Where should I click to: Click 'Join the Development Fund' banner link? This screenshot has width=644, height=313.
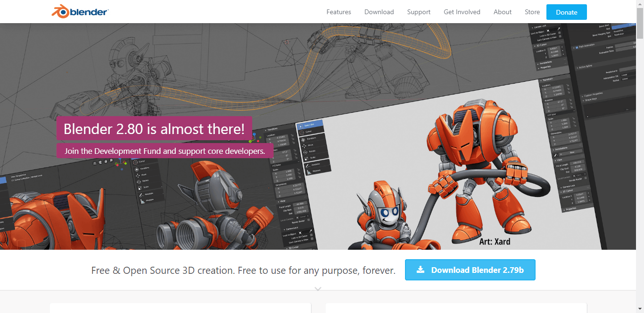pos(165,151)
